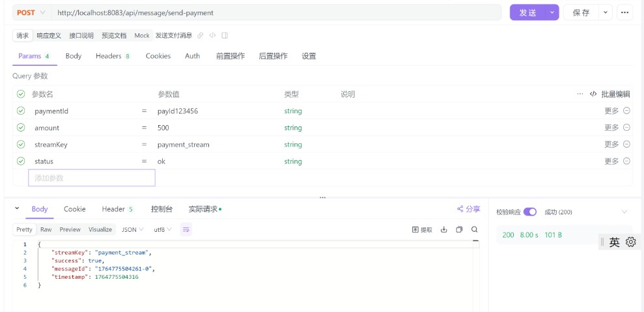
Task: Open the paymentId type string dropdown
Action: tap(293, 111)
